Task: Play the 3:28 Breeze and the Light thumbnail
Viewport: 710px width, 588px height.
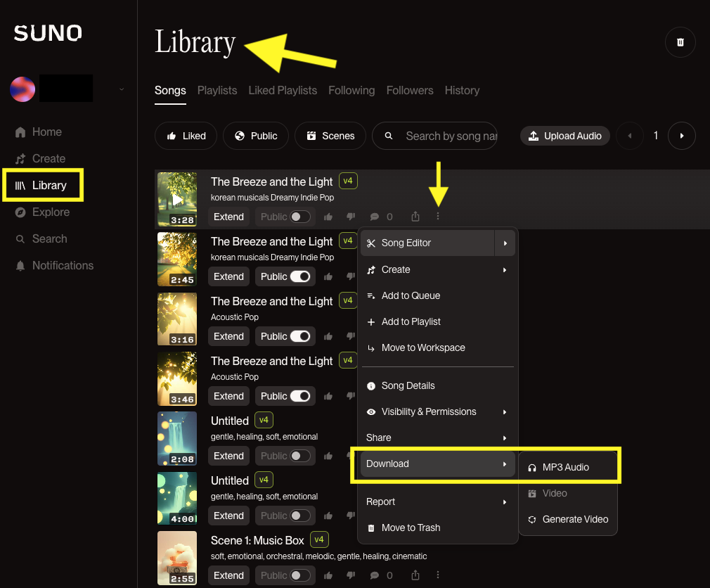Action: point(177,199)
